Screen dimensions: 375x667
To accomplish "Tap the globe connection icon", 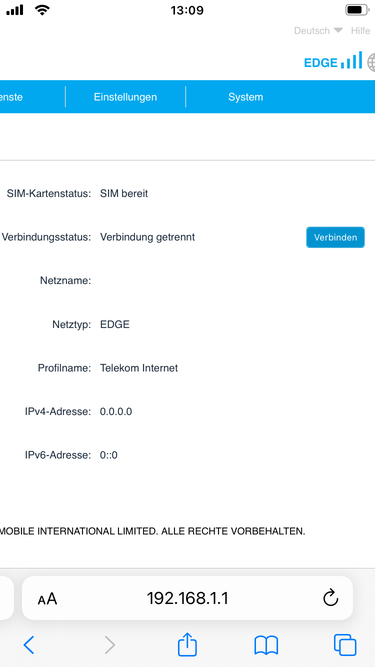I will click(371, 62).
